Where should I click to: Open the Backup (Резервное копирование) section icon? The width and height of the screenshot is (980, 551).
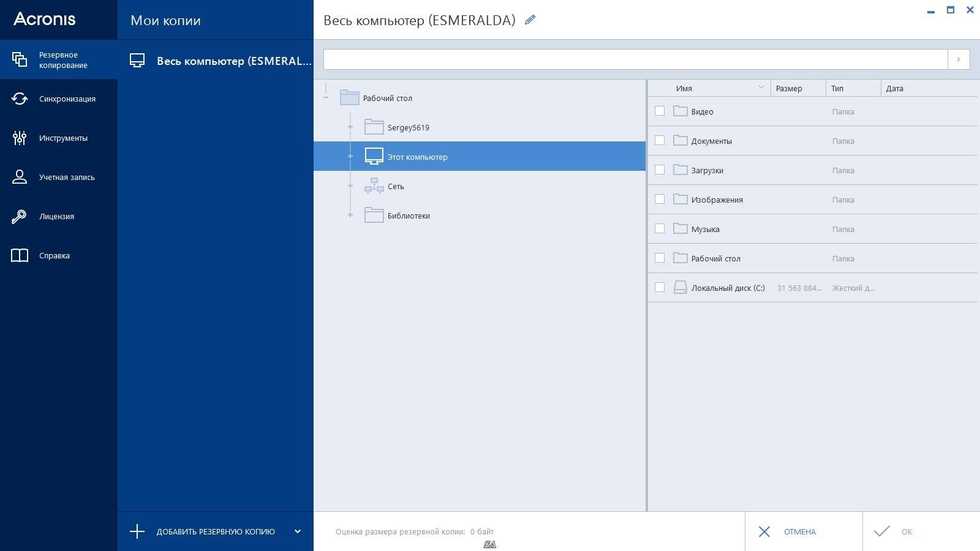[20, 59]
